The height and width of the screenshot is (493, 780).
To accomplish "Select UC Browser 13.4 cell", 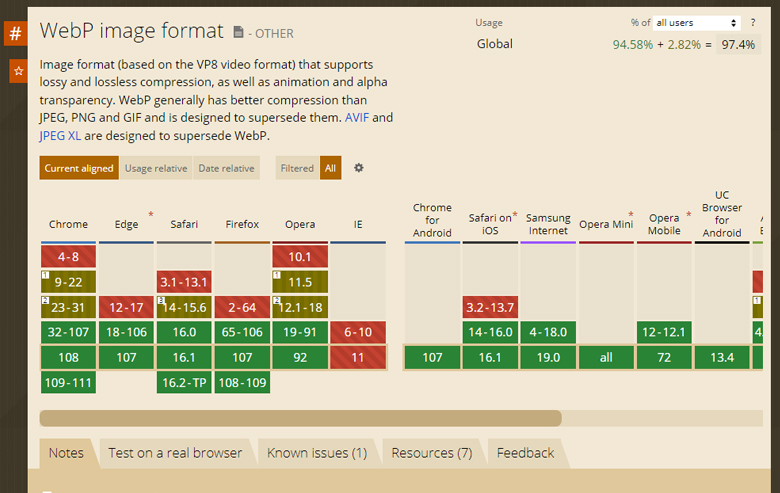I will tap(722, 358).
